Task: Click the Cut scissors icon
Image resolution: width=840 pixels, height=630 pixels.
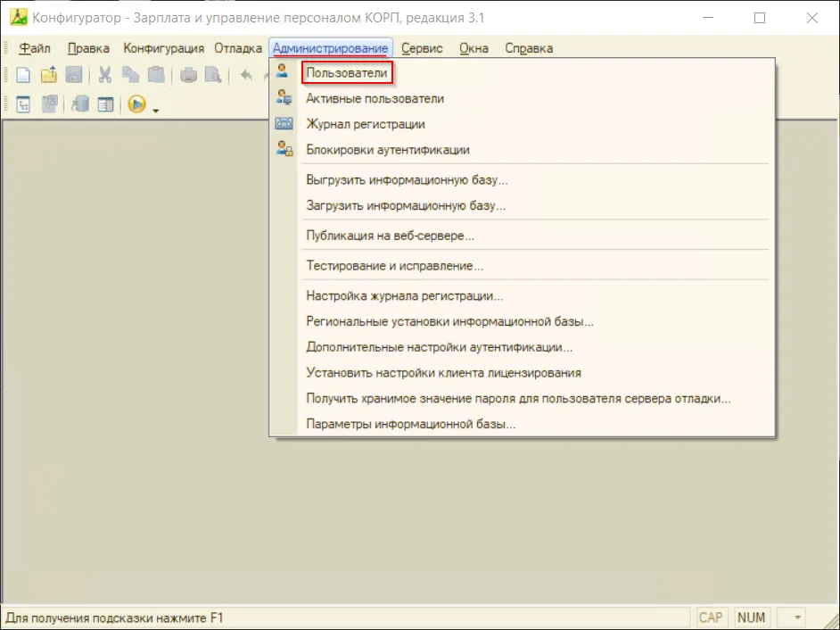Action: coord(105,75)
